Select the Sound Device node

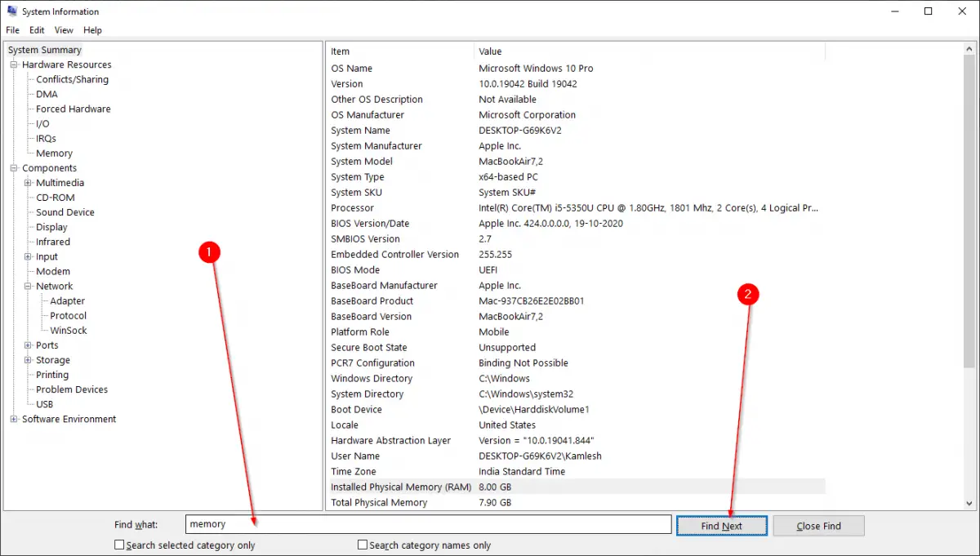point(65,211)
